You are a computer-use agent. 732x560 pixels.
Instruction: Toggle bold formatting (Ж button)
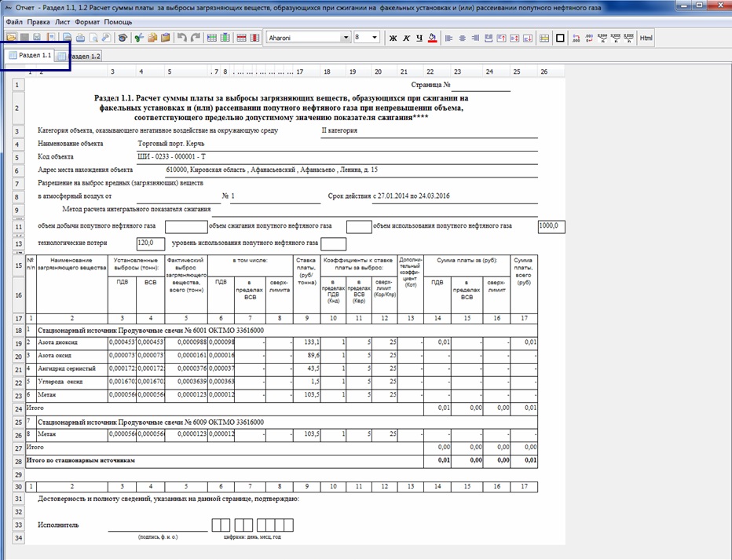point(393,38)
